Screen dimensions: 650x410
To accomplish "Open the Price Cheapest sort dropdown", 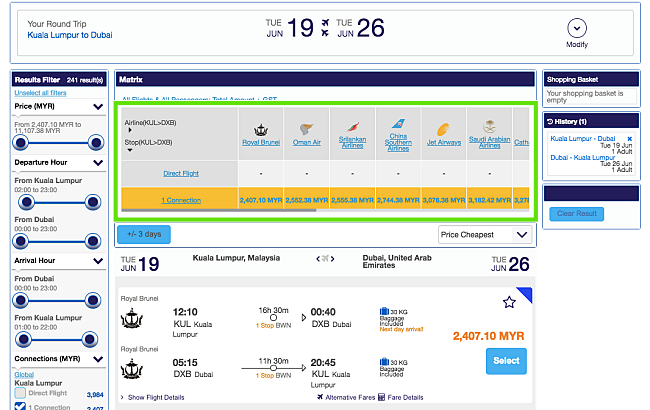I will coord(485,235).
